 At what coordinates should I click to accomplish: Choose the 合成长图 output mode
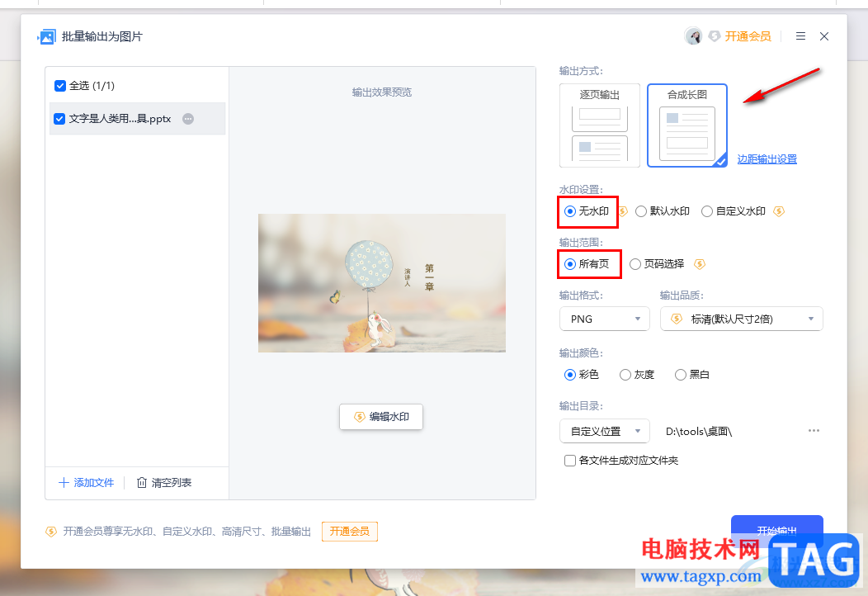pyautogui.click(x=687, y=125)
